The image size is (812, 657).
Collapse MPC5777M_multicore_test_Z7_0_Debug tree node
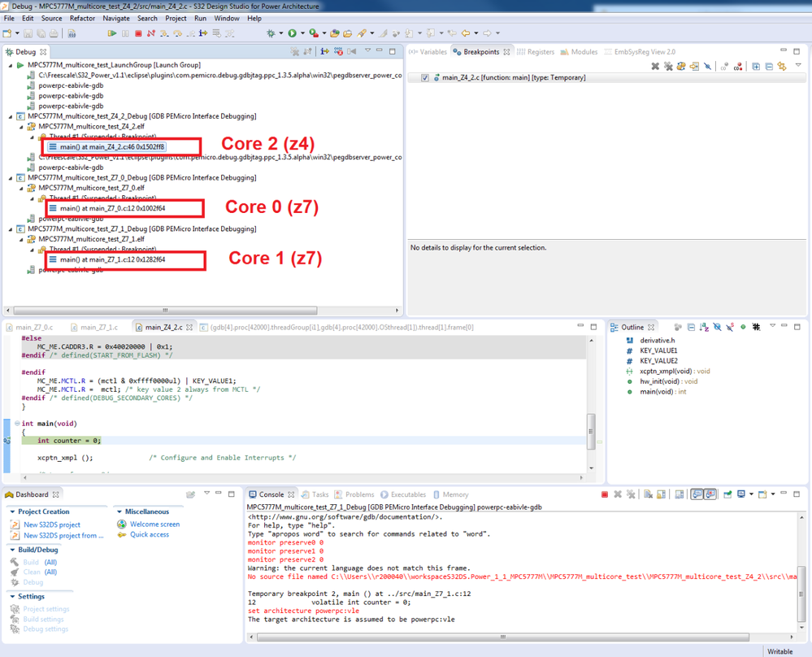click(11, 178)
